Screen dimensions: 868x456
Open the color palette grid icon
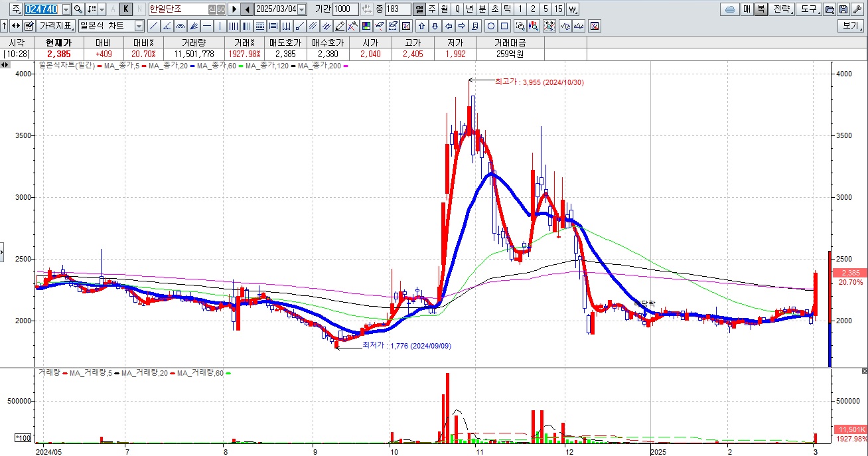[366, 26]
